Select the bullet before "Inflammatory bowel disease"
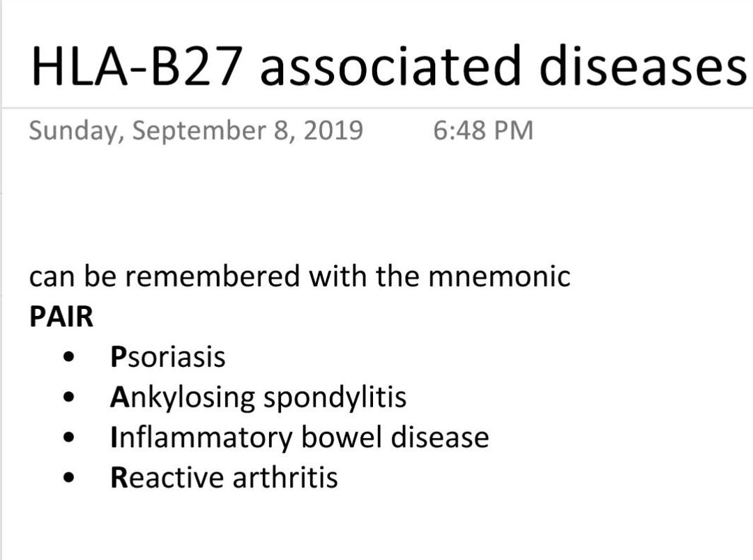This screenshot has width=753, height=560. tap(68, 438)
